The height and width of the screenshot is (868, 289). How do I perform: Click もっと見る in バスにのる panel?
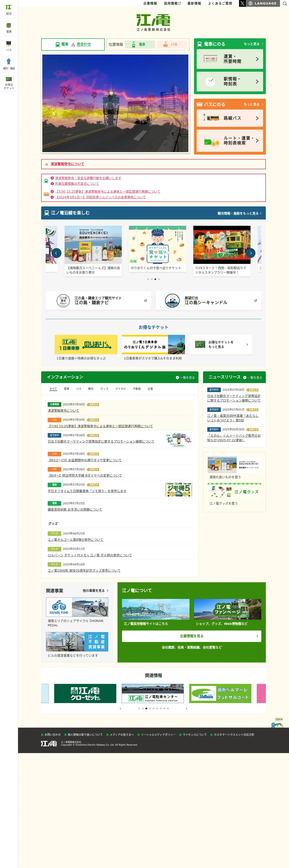[x=253, y=105]
